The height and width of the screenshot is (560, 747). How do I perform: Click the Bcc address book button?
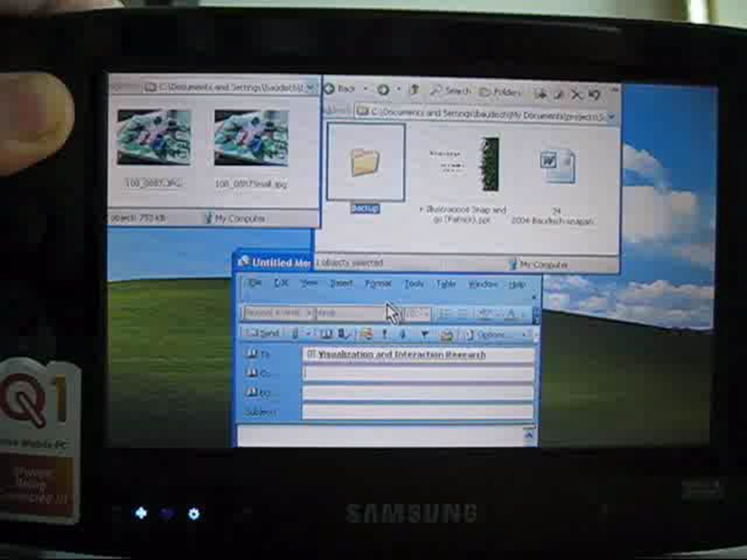coord(259,392)
